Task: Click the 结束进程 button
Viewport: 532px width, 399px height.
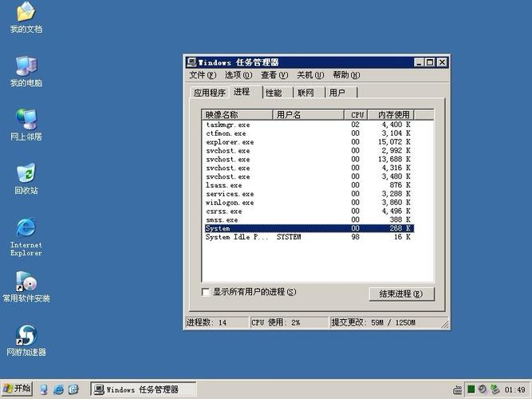Action: [401, 294]
